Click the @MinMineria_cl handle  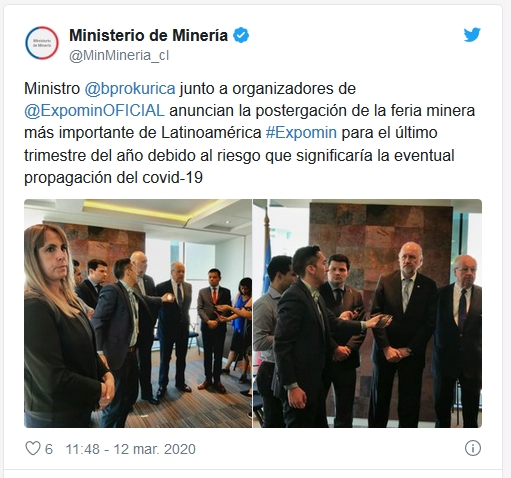click(119, 55)
